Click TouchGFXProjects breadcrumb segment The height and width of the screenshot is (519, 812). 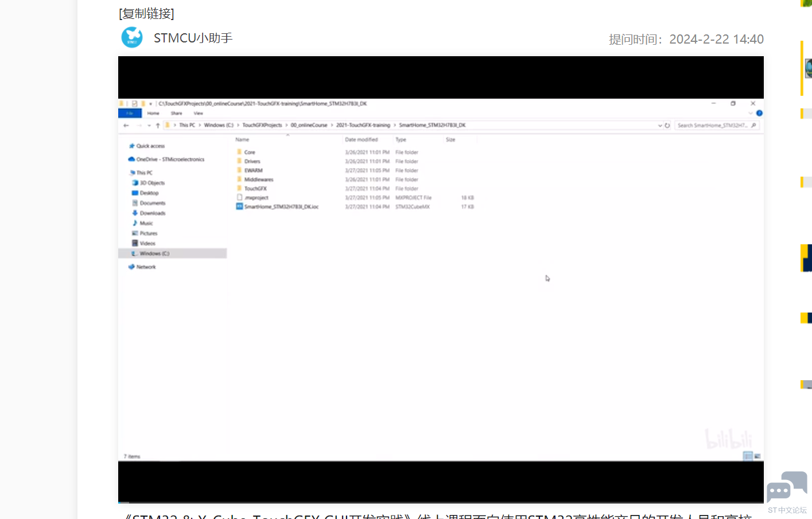pos(262,125)
